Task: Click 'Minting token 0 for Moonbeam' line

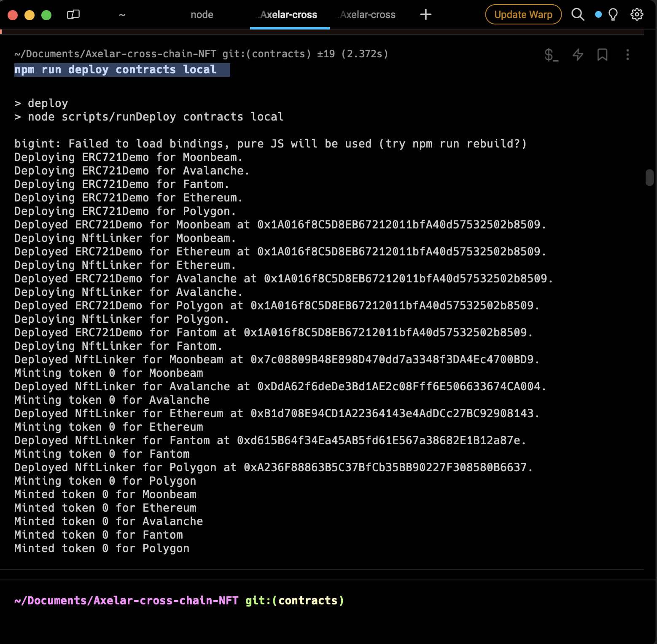Action: point(109,373)
